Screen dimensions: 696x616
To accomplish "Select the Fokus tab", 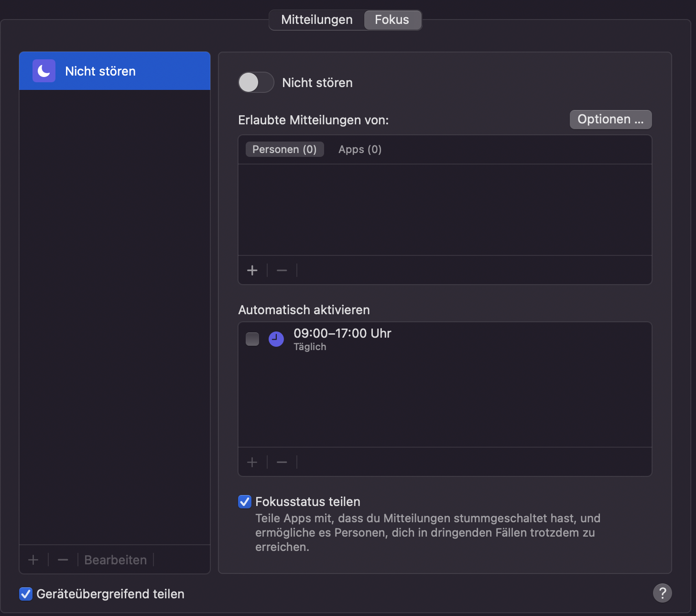I will pos(392,20).
